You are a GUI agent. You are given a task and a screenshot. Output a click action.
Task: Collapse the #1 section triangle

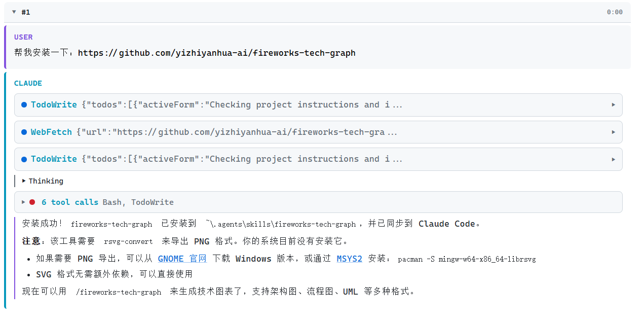tap(14, 12)
